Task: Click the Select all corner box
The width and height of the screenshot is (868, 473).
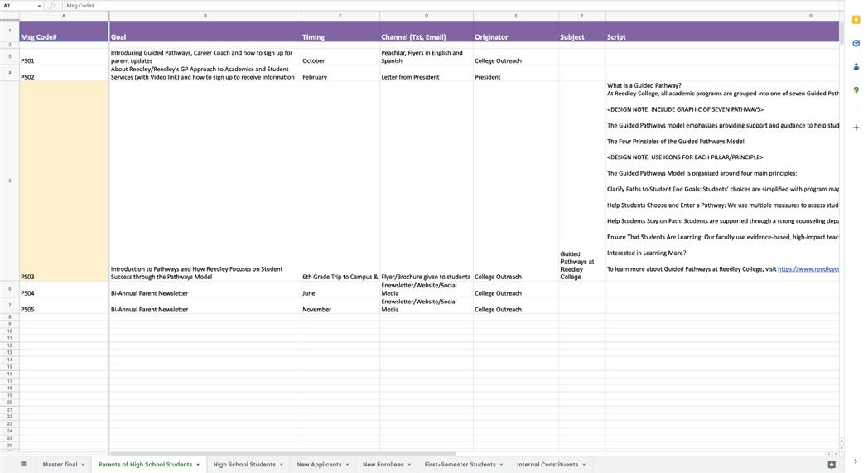Action: click(9, 16)
